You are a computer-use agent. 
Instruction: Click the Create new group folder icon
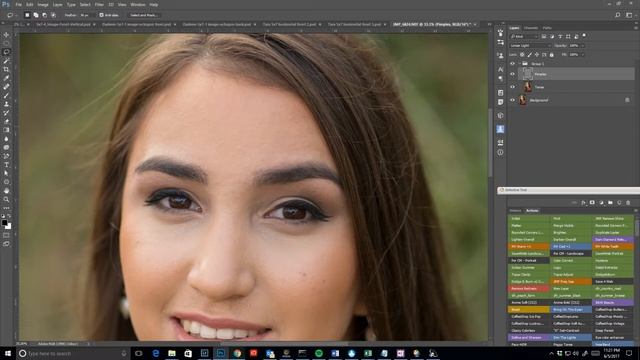click(x=610, y=202)
